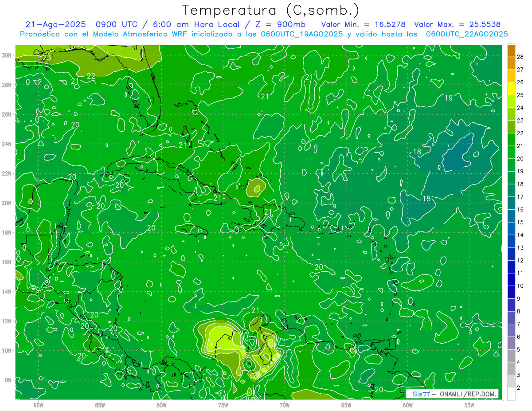Click the "0900 UTC" time label
The image size is (532, 411).
click(x=117, y=24)
